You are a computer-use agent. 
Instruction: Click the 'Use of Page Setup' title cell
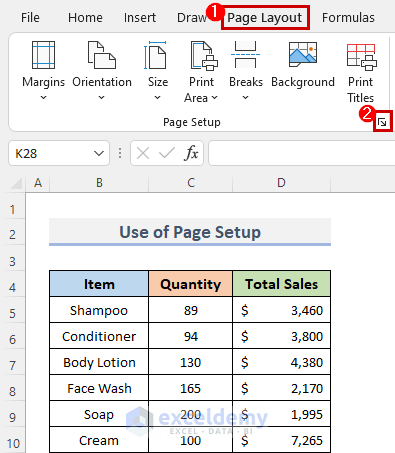click(x=190, y=232)
